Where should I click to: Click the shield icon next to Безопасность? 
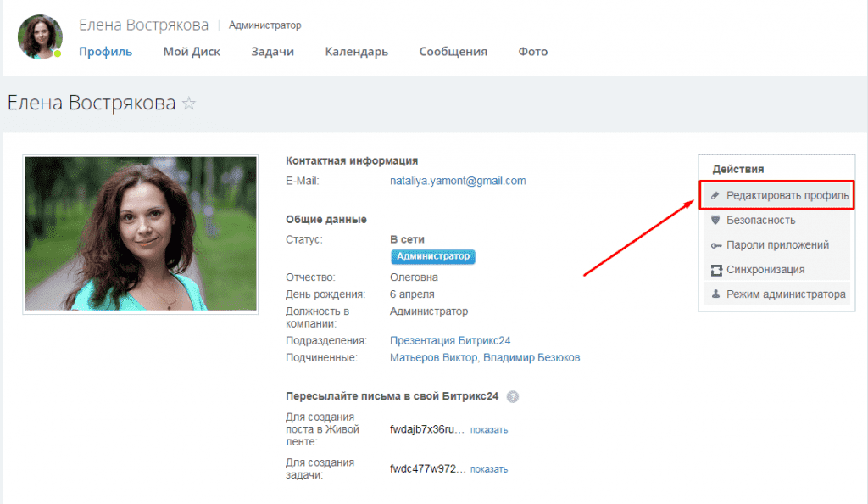pos(715,220)
